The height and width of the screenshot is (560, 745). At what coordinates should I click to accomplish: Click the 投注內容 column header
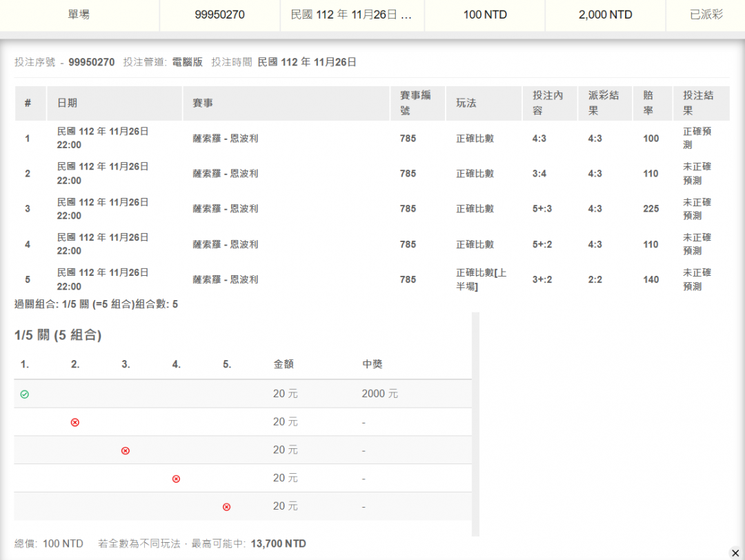click(550, 103)
